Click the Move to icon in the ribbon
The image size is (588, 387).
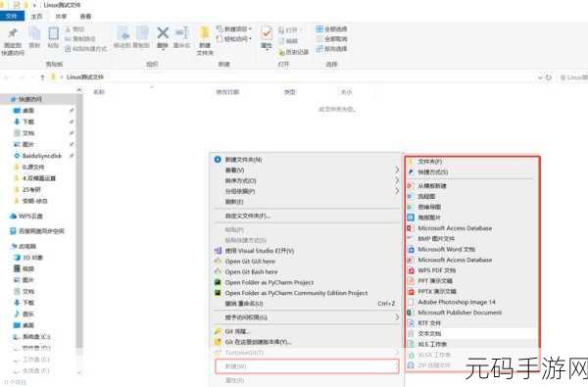[123, 33]
